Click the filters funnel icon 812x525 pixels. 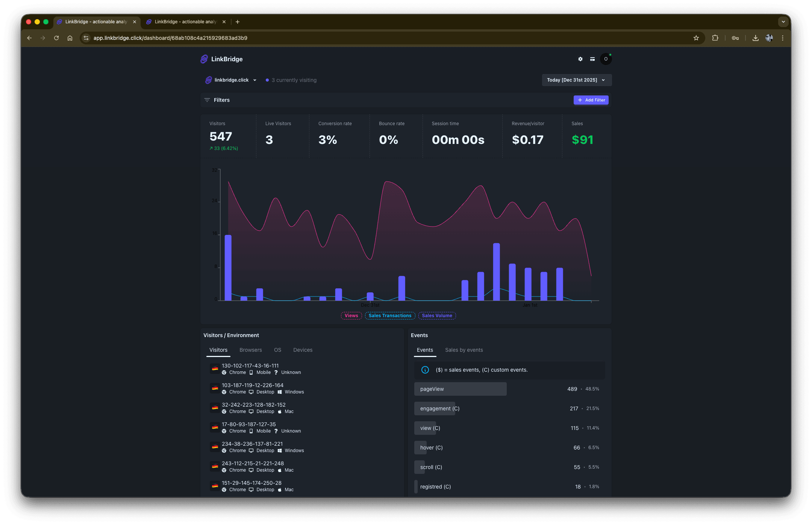pos(207,100)
